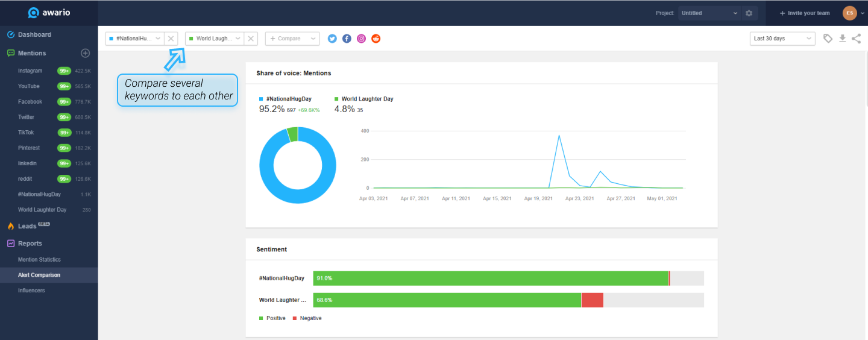Click YouTube's 99+ new mentions badge

click(64, 86)
